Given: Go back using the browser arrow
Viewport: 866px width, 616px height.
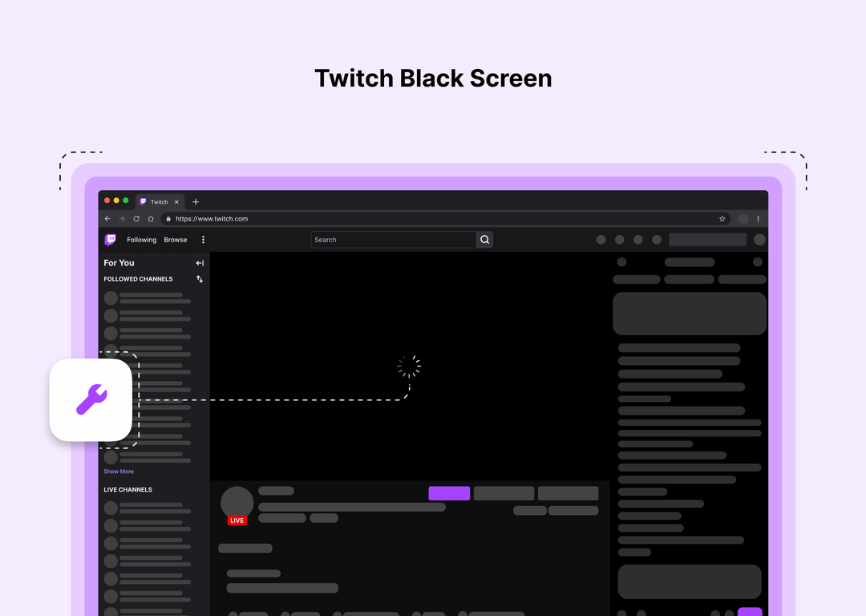Looking at the screenshot, I should 107,218.
